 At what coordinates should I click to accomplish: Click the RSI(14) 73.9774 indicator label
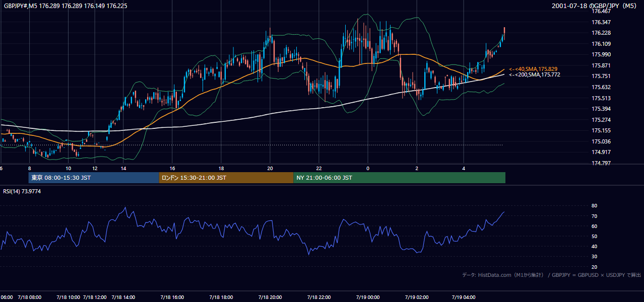tap(22, 191)
